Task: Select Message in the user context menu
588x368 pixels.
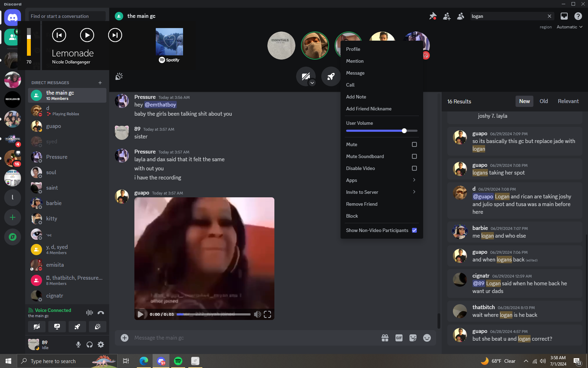Action: [381, 73]
